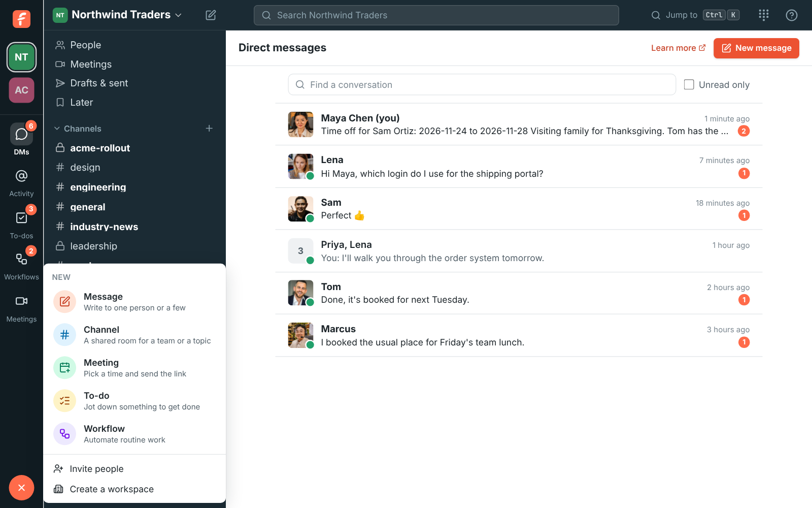Click the New message button
This screenshot has height=508, width=812.
(756, 48)
